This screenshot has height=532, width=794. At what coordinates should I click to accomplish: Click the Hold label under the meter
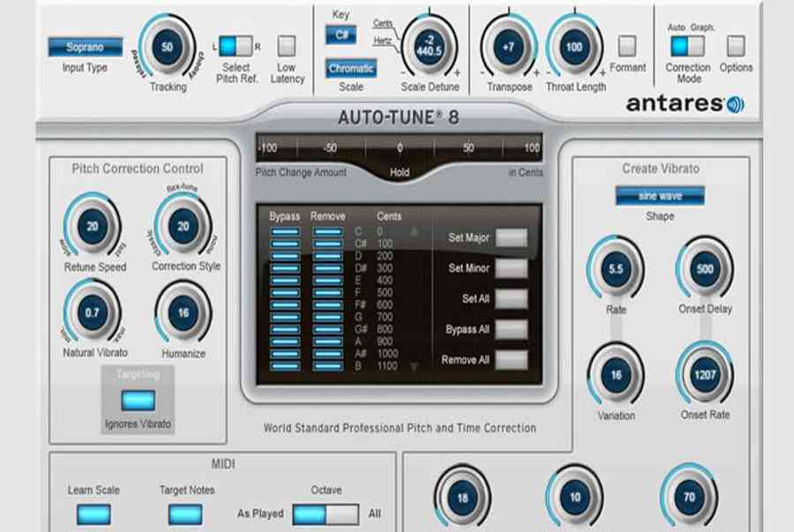(x=400, y=173)
